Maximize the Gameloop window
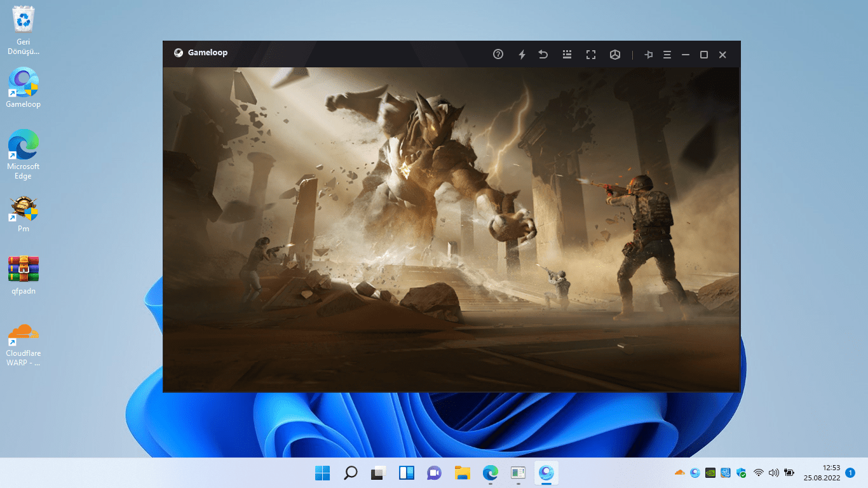Viewport: 868px width, 488px height. coord(704,55)
